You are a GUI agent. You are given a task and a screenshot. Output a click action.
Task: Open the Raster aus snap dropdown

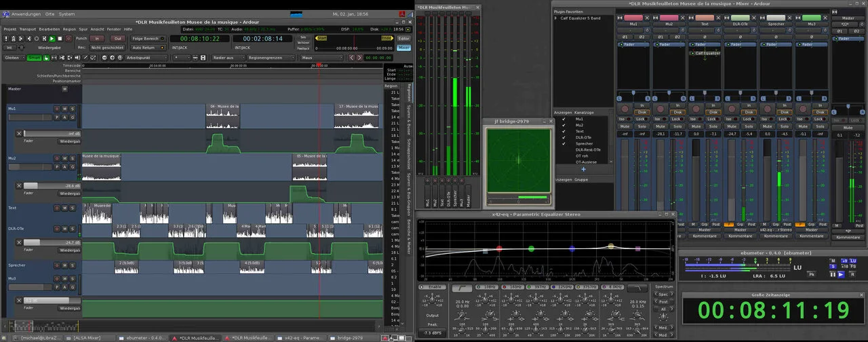(226, 58)
